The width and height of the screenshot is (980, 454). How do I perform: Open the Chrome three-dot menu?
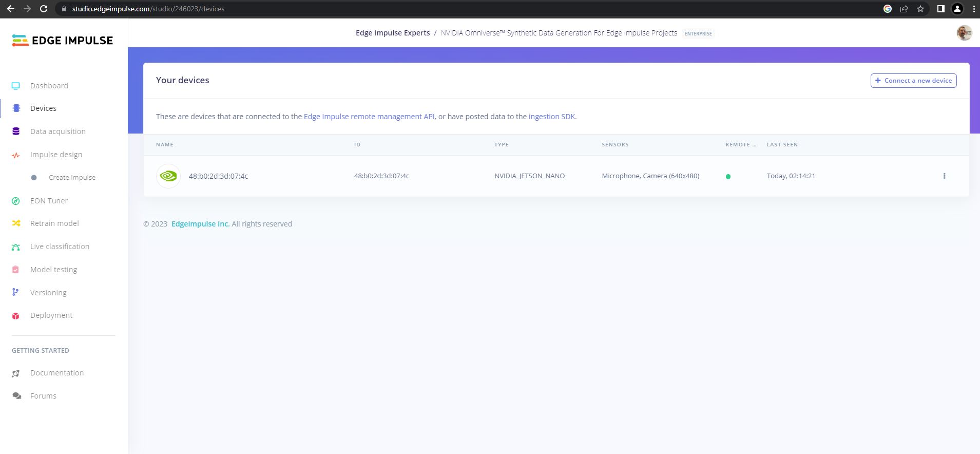coord(974,9)
